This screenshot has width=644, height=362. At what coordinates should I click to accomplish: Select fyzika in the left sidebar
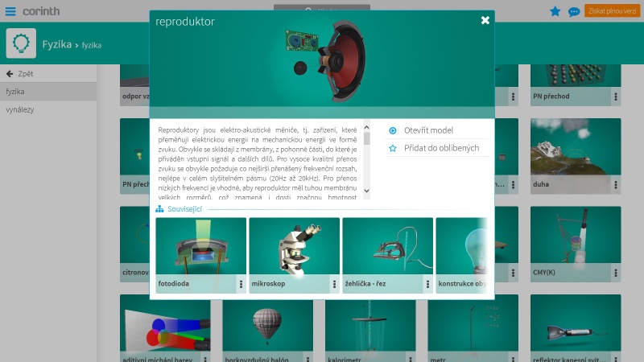pos(15,92)
